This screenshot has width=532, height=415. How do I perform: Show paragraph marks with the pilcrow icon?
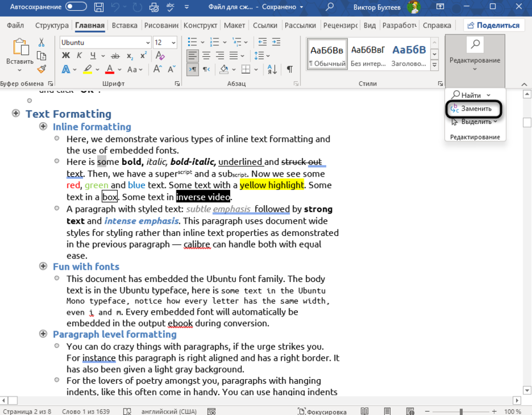pos(290,69)
